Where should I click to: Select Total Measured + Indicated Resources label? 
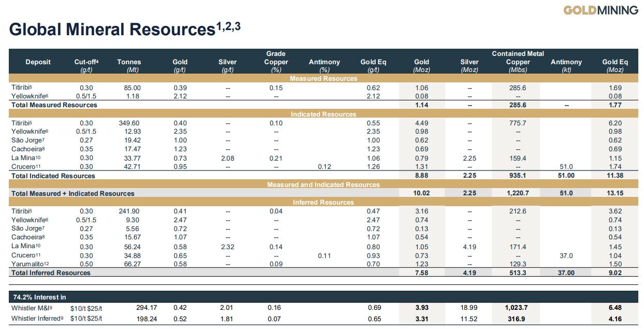coord(73,193)
